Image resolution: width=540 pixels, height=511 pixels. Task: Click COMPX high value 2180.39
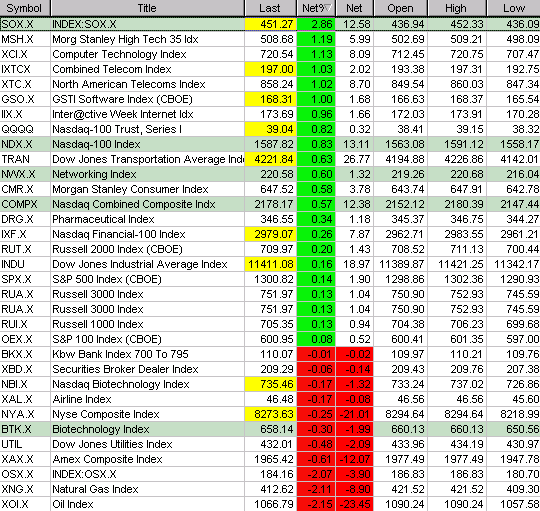(x=457, y=204)
